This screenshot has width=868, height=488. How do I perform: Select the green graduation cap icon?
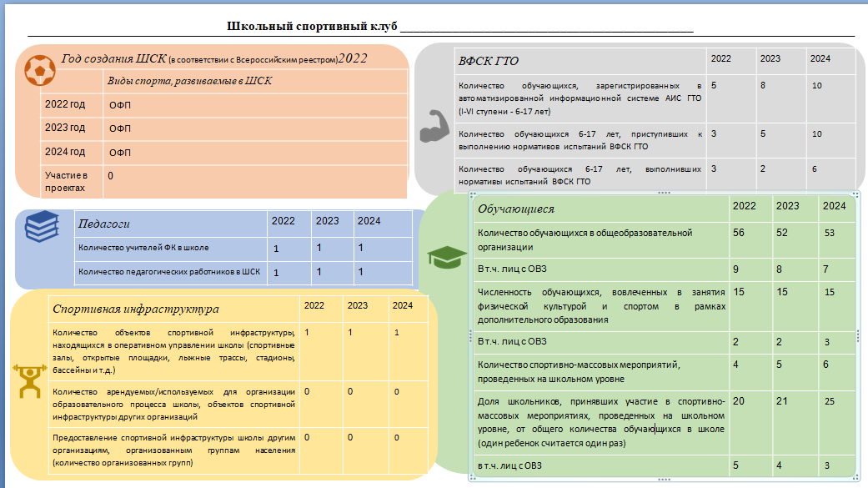point(447,257)
